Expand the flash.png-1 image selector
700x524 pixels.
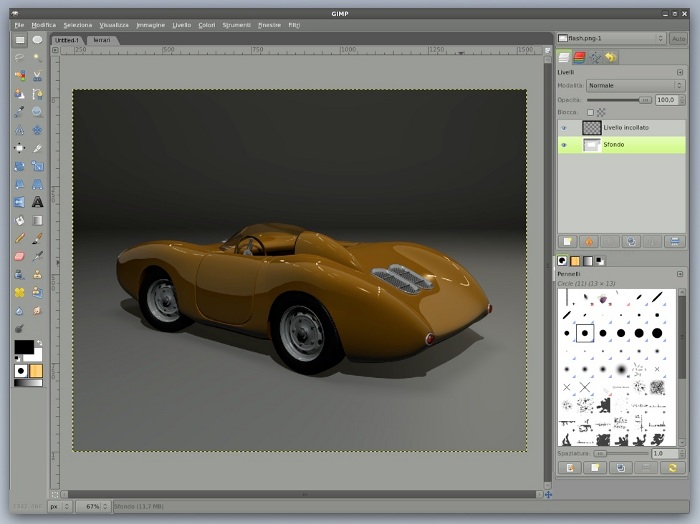(611, 38)
